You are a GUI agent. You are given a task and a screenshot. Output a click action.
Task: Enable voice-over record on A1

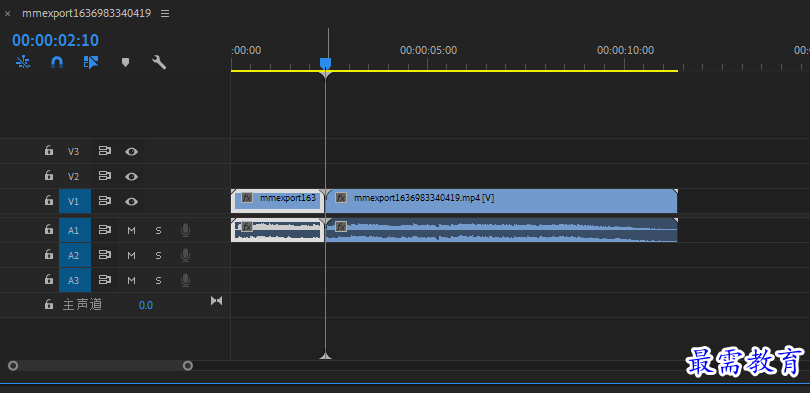(185, 230)
